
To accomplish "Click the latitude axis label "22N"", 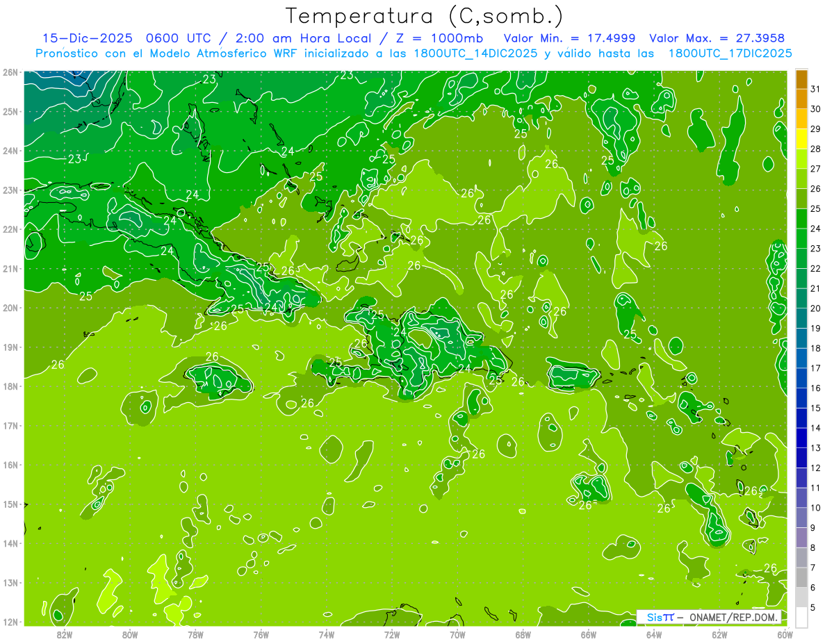I will point(10,229).
